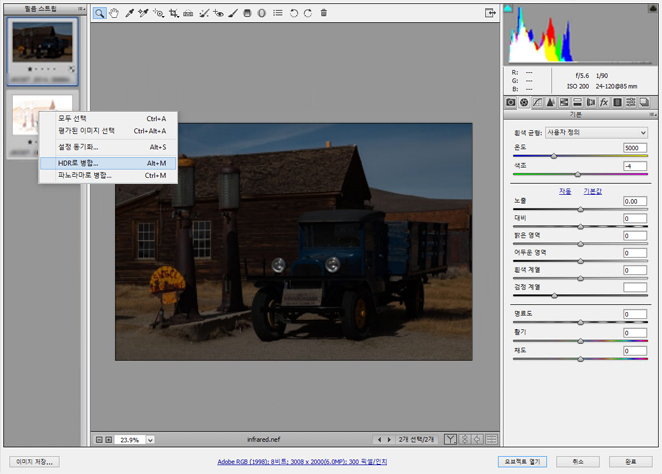This screenshot has width=662, height=474.
Task: Select the first filmstrip truck thumbnail
Action: pos(41,43)
